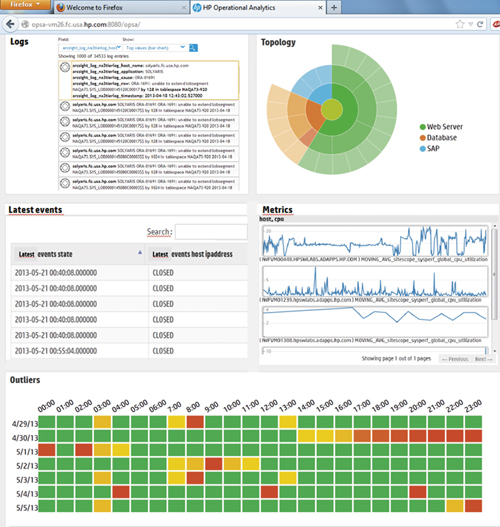
Task: Click 'Showing page 1 out of 1 pages' text
Action: (x=396, y=359)
